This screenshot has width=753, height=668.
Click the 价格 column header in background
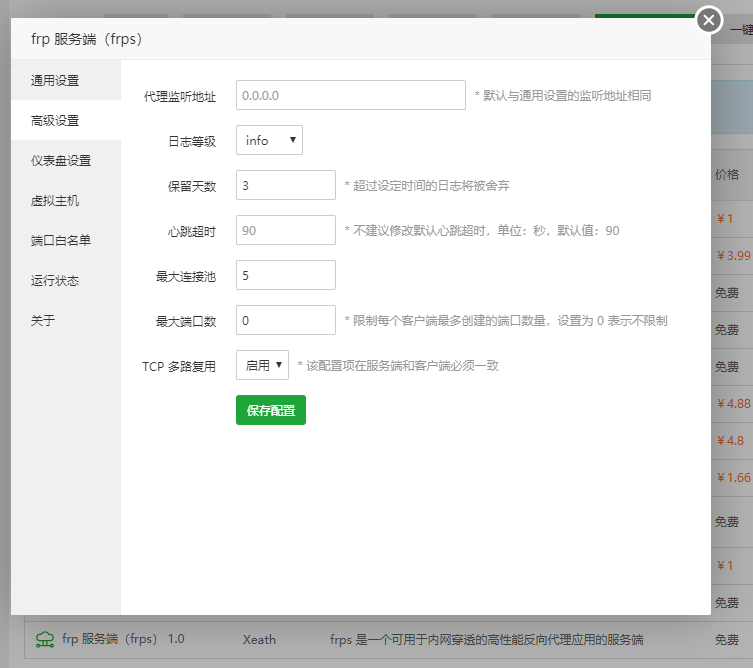[x=727, y=175]
